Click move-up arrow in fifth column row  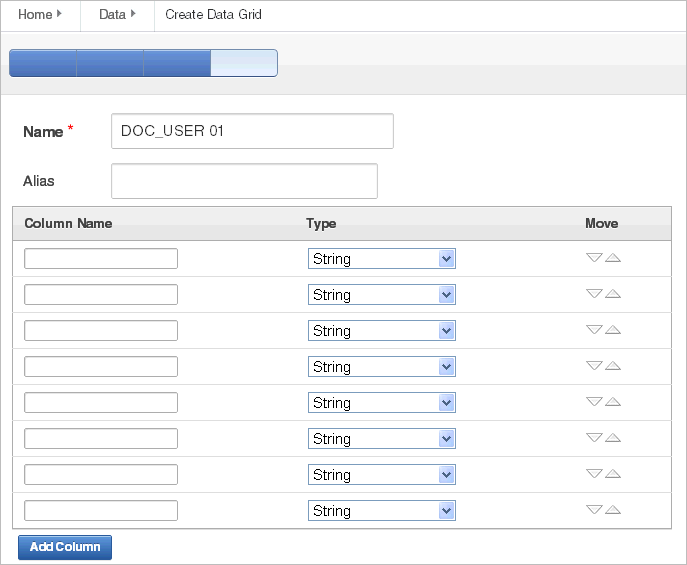[x=613, y=401]
